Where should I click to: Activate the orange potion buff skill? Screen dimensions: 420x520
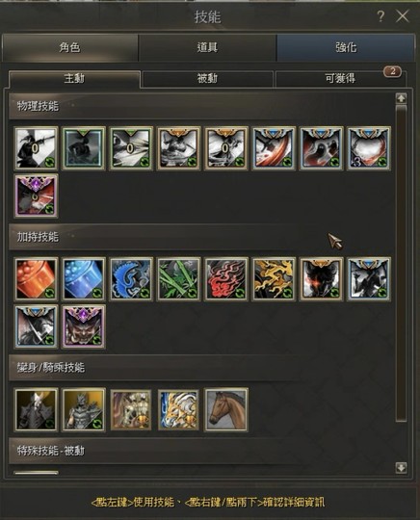coord(37,279)
